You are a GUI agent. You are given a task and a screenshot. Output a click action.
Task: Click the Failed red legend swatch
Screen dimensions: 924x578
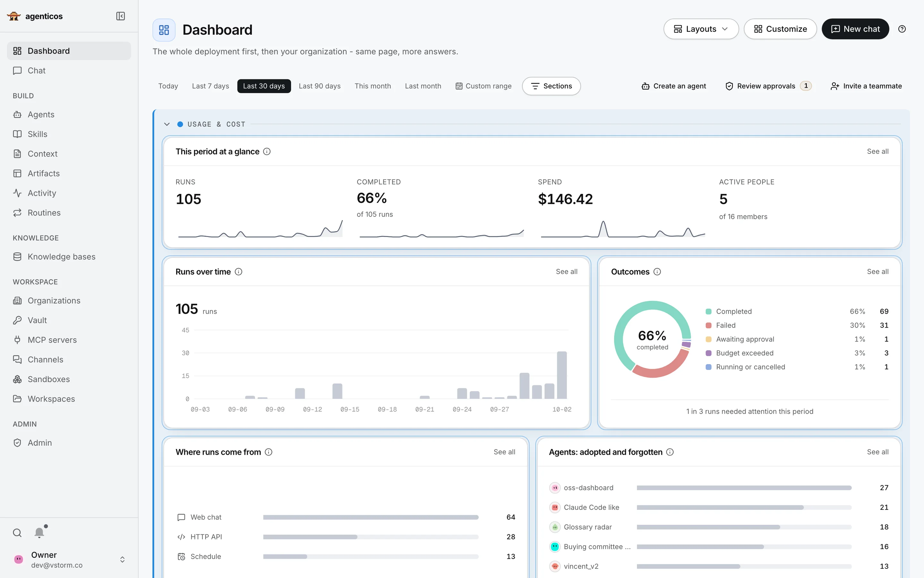click(709, 325)
